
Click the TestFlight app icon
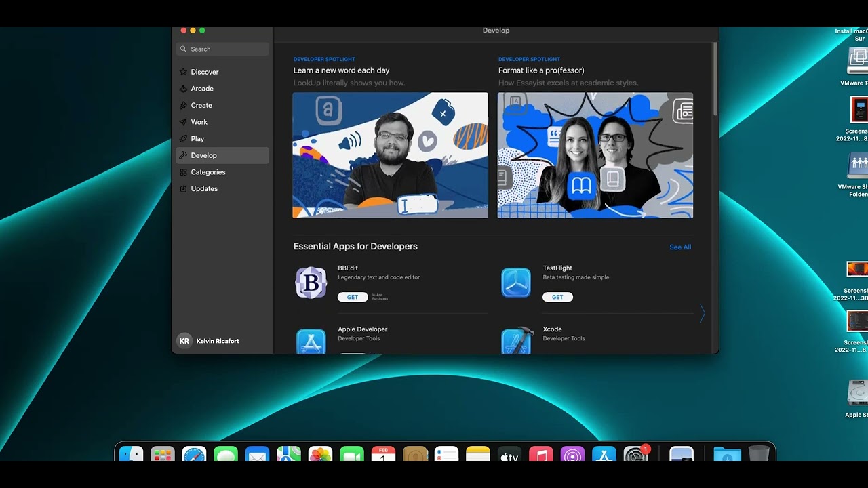point(516,283)
